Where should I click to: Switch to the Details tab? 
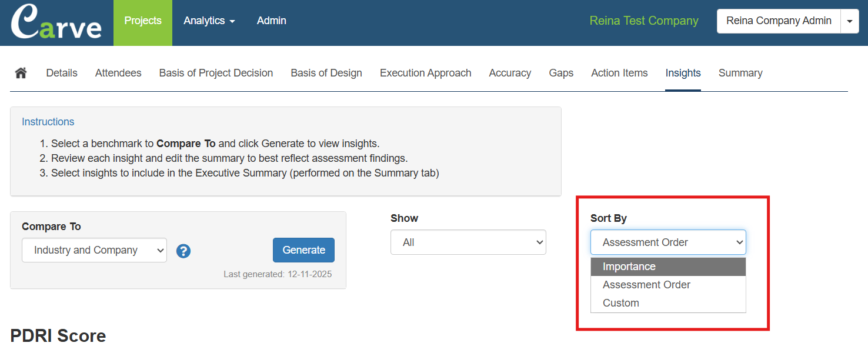(x=62, y=73)
